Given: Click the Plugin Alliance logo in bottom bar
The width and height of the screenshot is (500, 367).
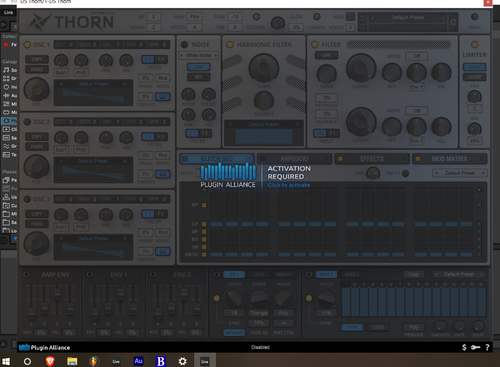Looking at the screenshot, I should coord(44,347).
